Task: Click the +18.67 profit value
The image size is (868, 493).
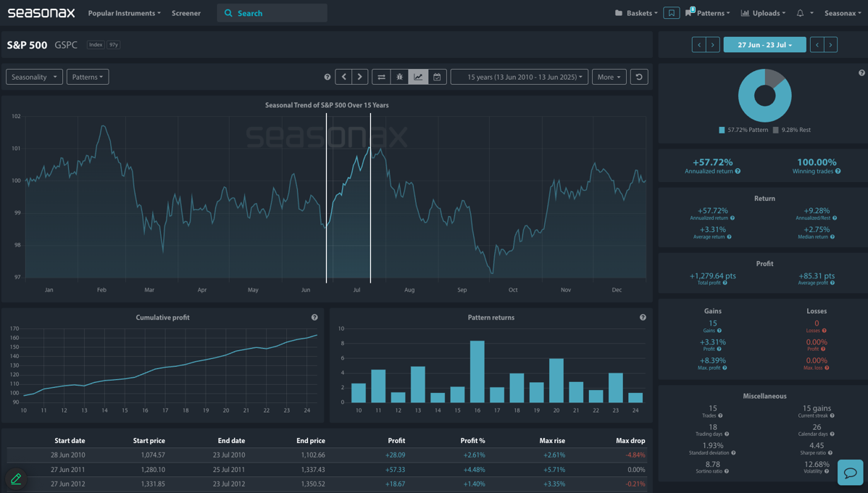Action: pyautogui.click(x=396, y=484)
